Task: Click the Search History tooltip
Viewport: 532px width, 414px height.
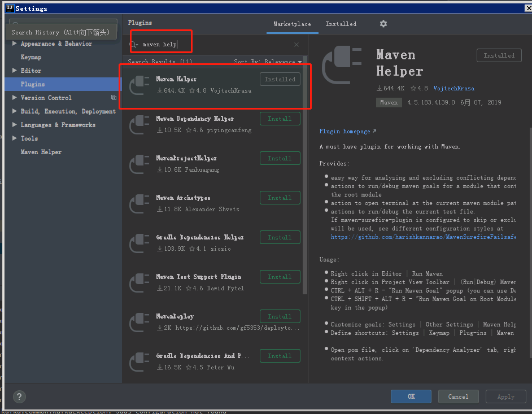Action: [x=62, y=32]
